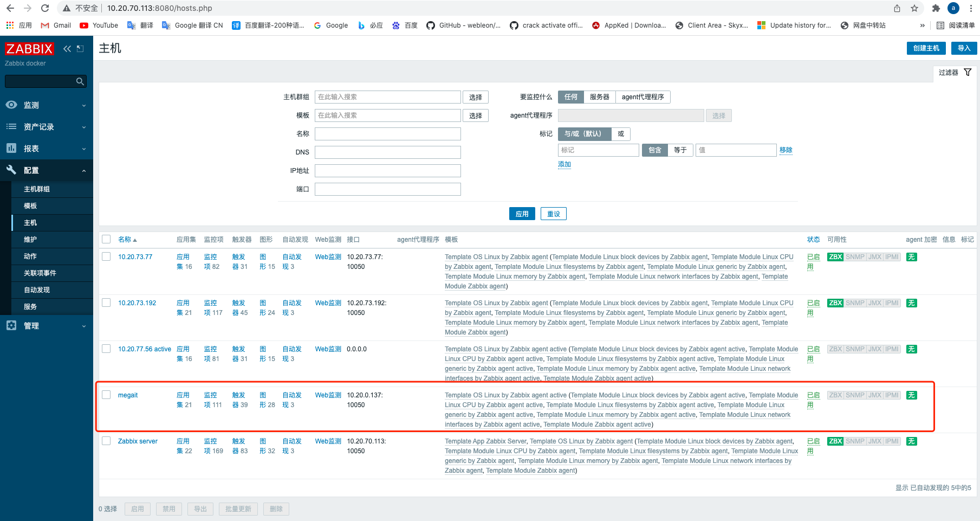This screenshot has height=521, width=980.
Task: Click the 标记 tag name input
Action: tap(599, 150)
